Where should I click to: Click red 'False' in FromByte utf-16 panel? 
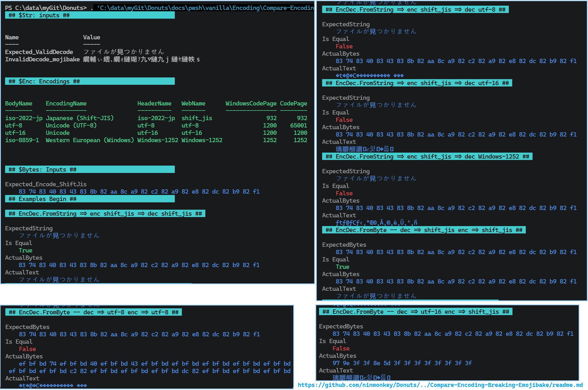(341, 348)
